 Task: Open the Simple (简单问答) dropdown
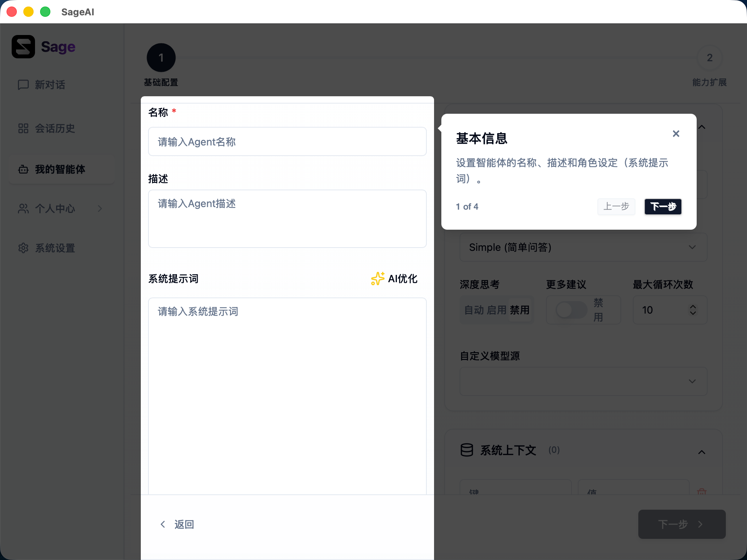coord(583,247)
